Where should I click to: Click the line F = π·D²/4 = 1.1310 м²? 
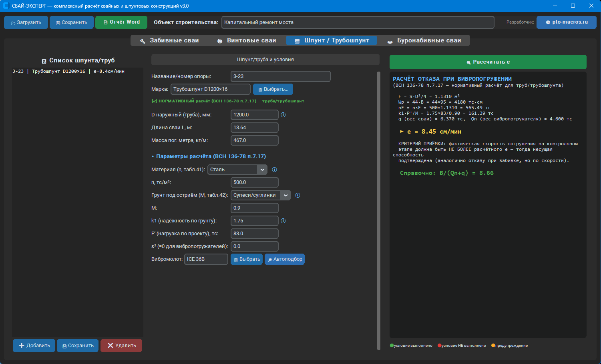pyautogui.click(x=429, y=96)
